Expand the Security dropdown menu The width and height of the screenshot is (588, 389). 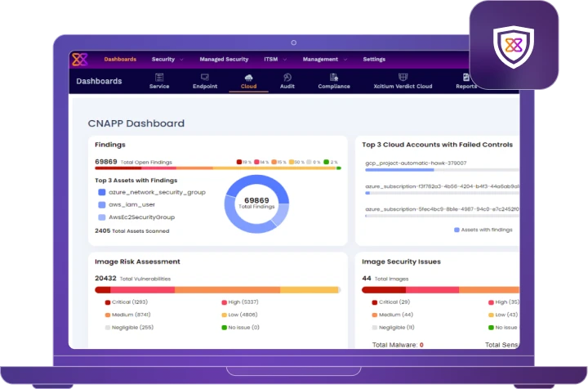167,59
